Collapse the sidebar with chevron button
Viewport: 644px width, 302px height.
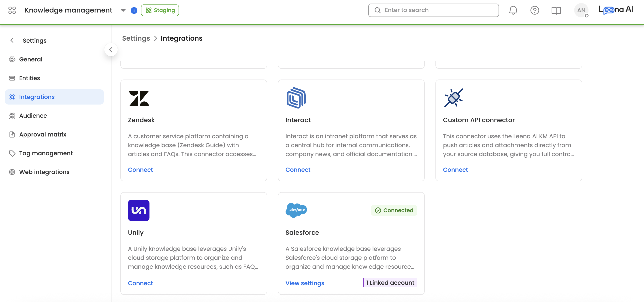pos(111,50)
